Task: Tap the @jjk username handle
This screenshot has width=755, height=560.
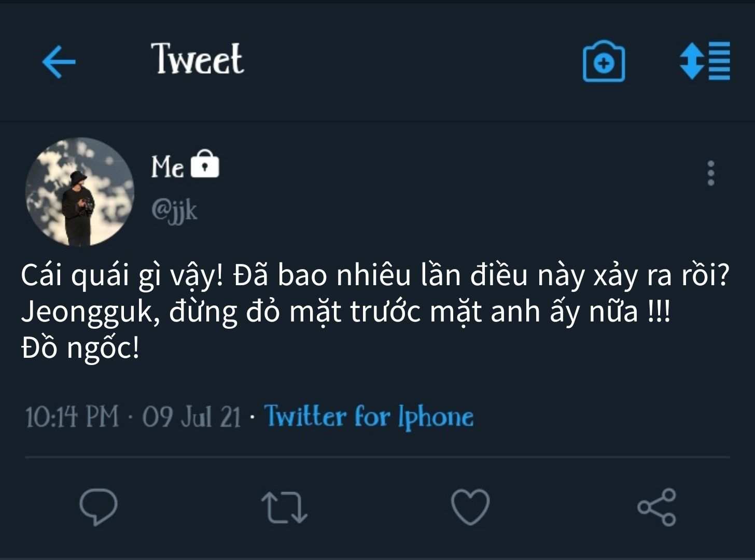Action: point(174,210)
